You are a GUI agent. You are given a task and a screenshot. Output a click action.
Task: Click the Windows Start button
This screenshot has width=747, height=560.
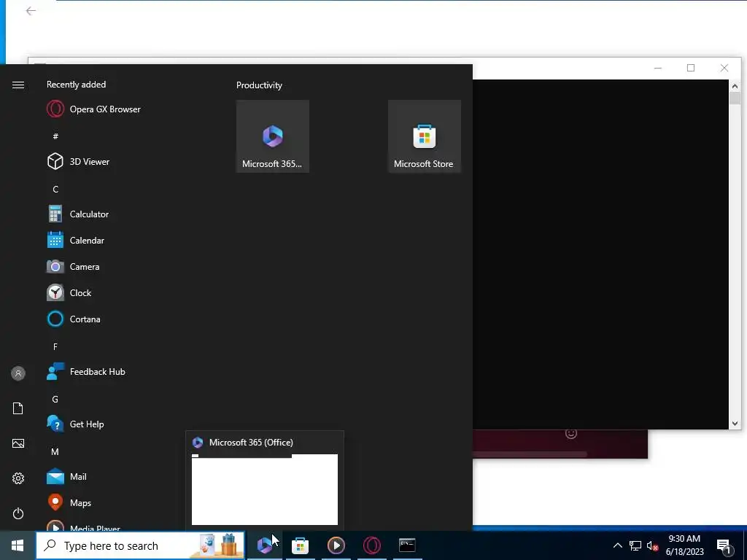point(18,545)
